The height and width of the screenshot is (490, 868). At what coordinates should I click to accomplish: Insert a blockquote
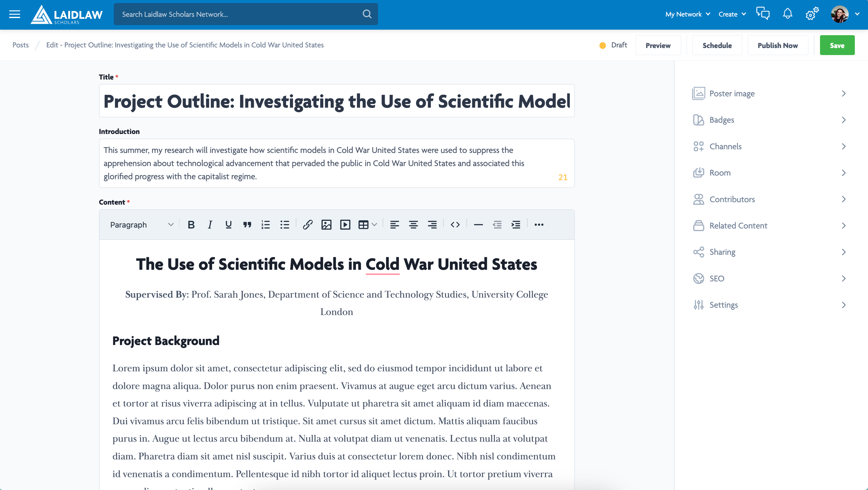coord(247,225)
